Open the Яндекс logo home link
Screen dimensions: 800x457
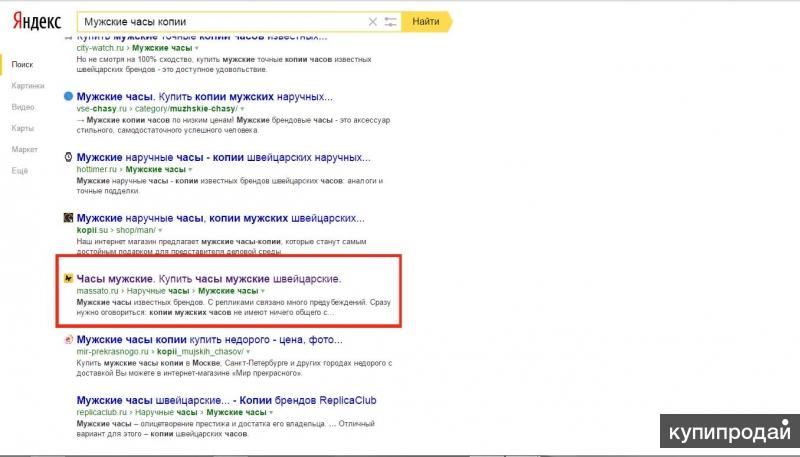pos(37,22)
